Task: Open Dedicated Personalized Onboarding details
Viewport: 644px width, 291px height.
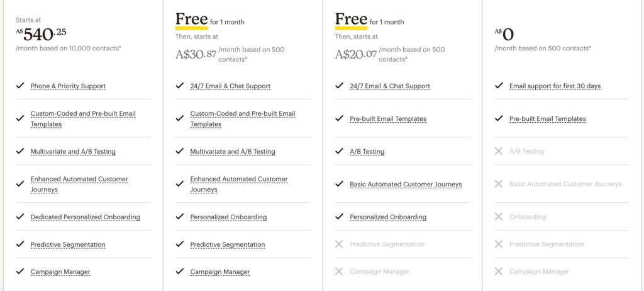Action: [x=86, y=217]
